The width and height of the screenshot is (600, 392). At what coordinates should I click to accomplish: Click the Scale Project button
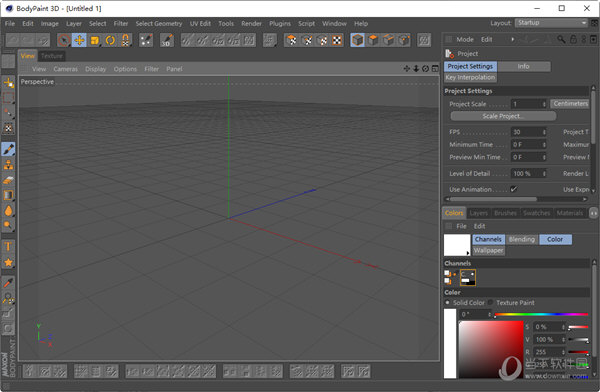click(x=503, y=116)
